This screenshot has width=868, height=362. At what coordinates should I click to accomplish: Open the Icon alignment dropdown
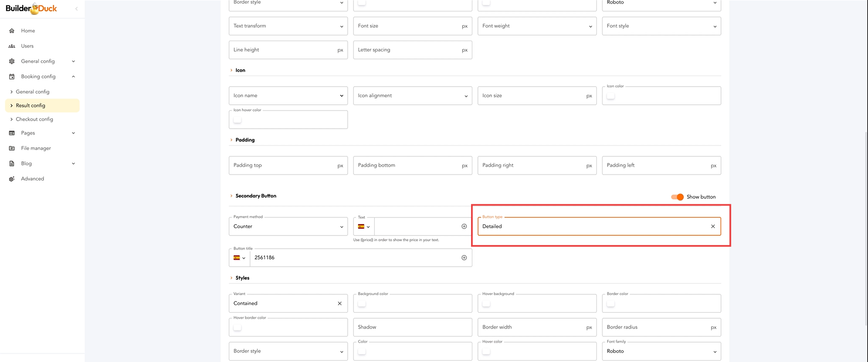(x=412, y=96)
